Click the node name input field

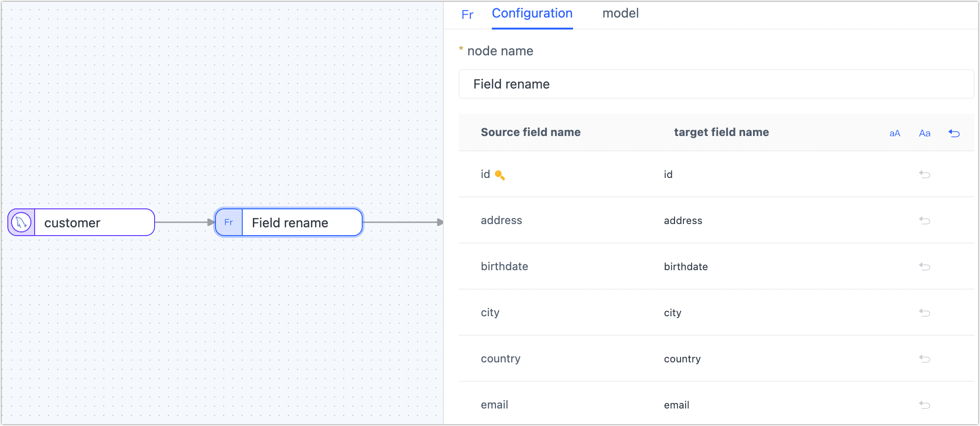715,84
